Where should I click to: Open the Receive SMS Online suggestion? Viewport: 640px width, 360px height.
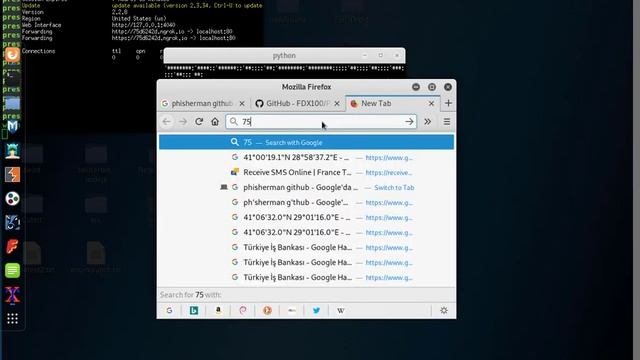pyautogui.click(x=306, y=173)
